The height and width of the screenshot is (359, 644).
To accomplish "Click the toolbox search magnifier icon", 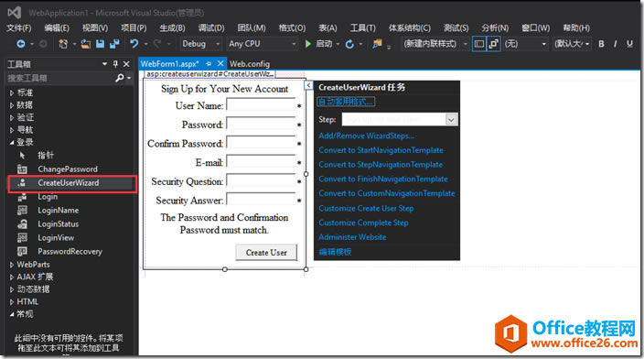I will click(x=120, y=78).
